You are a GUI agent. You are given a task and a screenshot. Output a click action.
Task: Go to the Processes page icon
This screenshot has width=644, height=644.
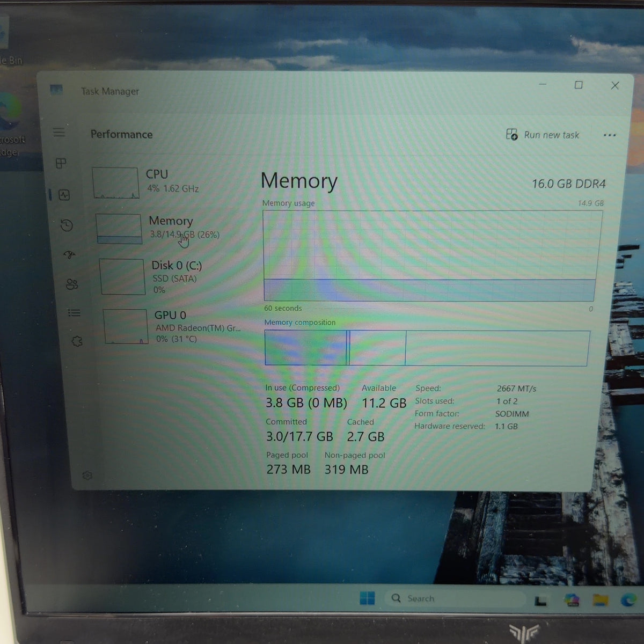61,163
